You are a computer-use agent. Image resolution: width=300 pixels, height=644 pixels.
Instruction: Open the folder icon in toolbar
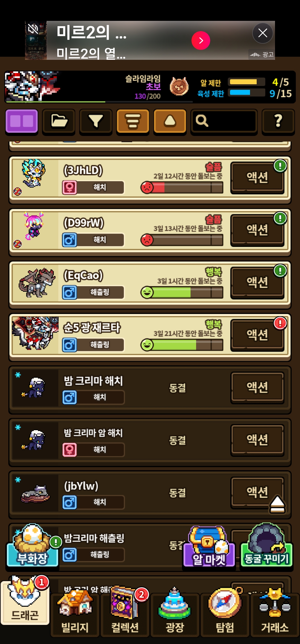(59, 122)
